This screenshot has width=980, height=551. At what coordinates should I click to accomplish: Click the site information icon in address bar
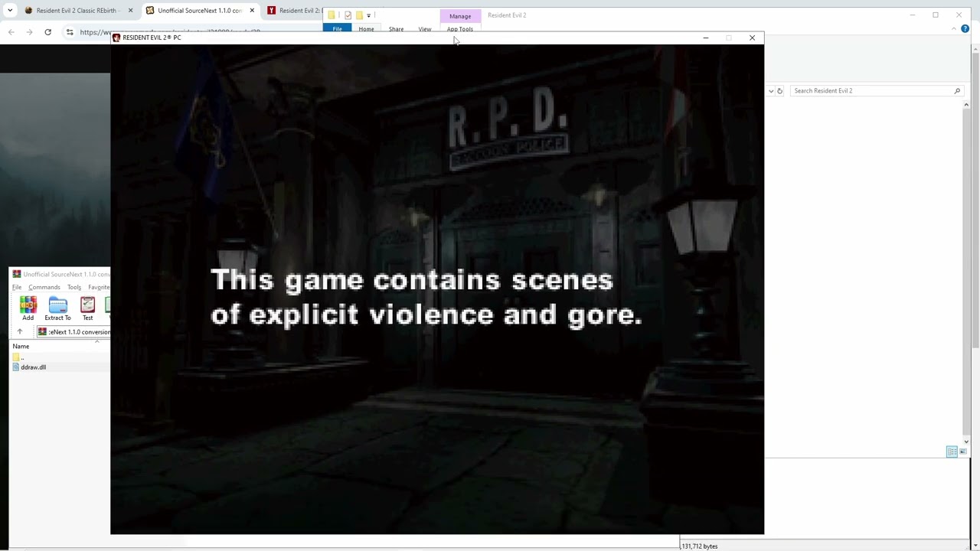(x=70, y=32)
